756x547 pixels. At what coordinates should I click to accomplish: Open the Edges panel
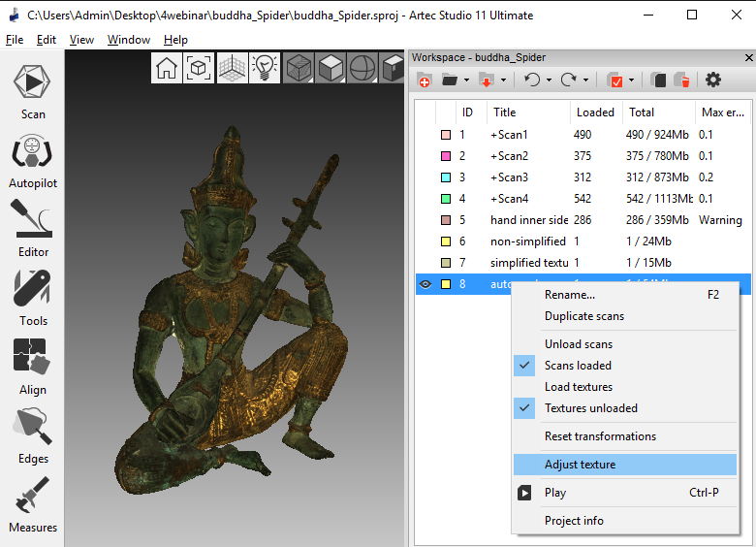point(33,436)
